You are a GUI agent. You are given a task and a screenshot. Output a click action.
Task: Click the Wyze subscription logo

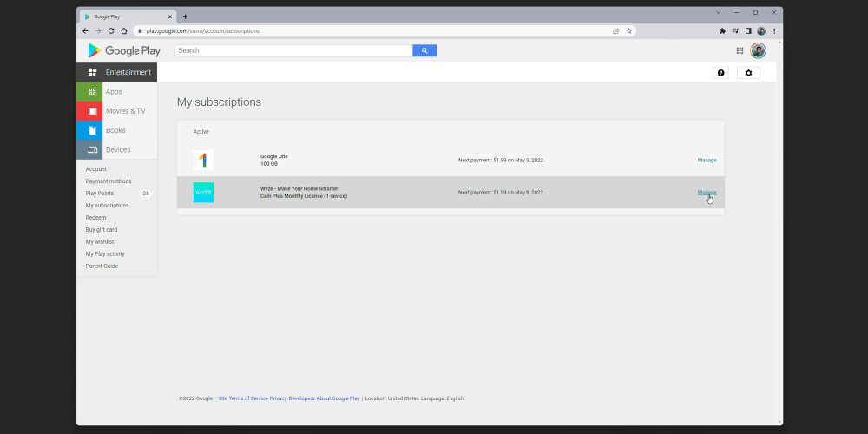pyautogui.click(x=203, y=193)
